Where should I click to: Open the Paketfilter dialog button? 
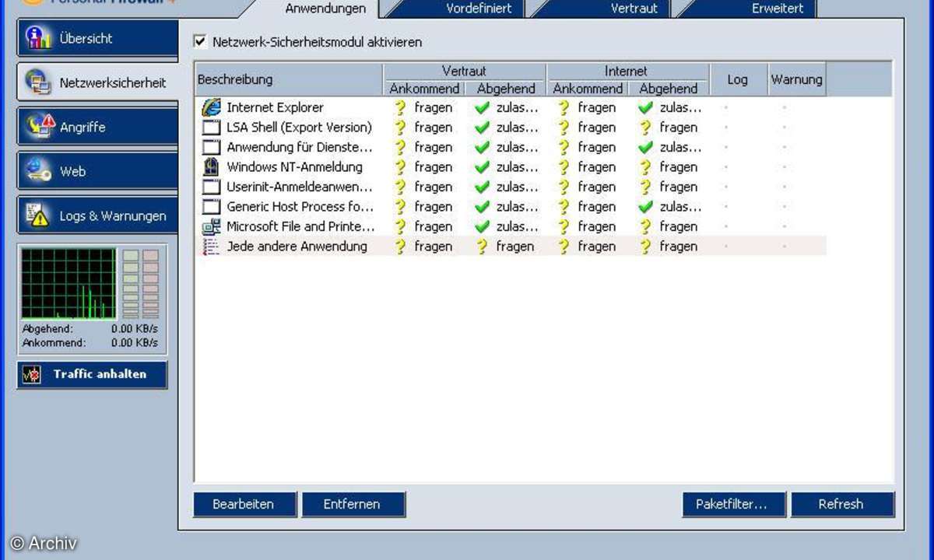point(735,504)
